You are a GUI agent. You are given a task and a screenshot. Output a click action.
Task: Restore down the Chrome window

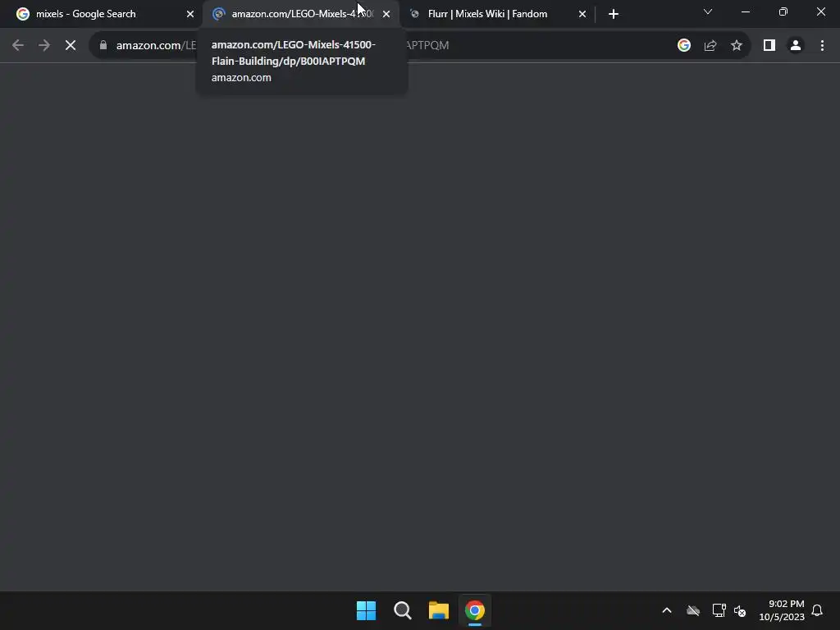[x=783, y=11]
